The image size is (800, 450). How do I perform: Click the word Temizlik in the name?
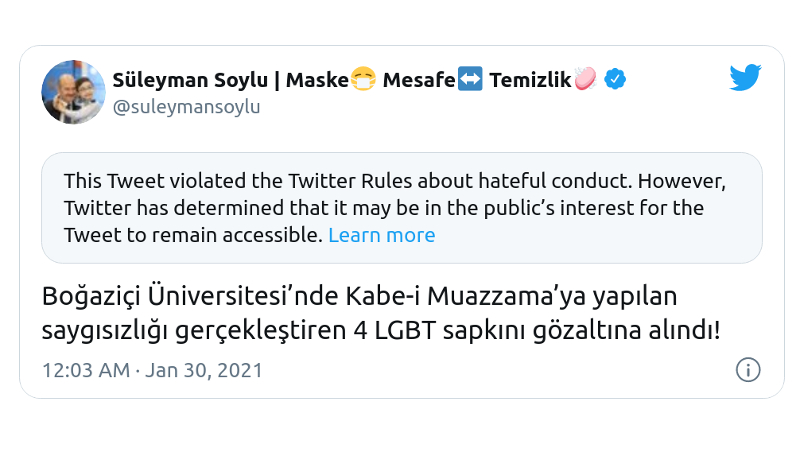click(530, 79)
